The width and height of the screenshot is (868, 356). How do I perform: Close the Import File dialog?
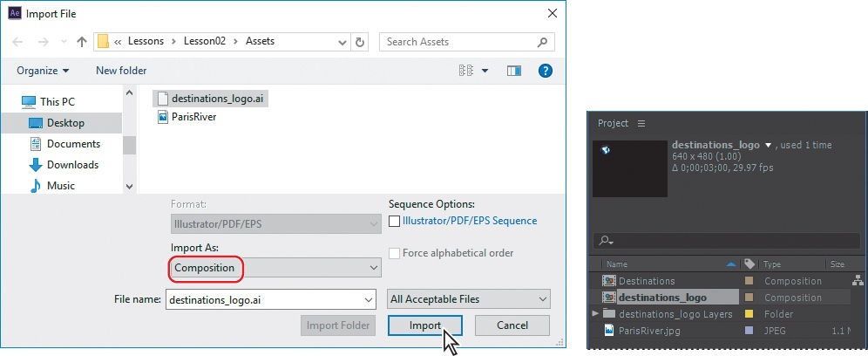pos(552,13)
